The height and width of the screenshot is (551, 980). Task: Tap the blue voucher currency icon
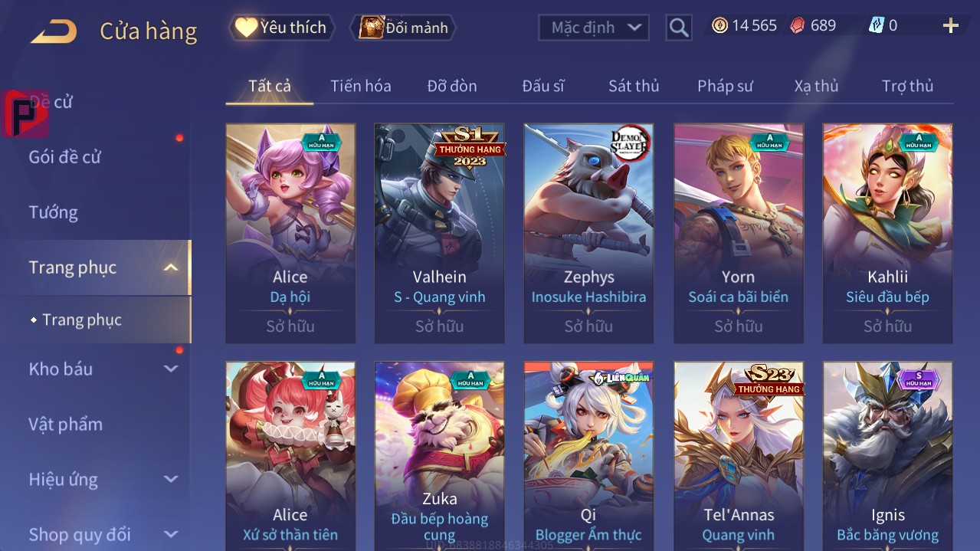876,25
